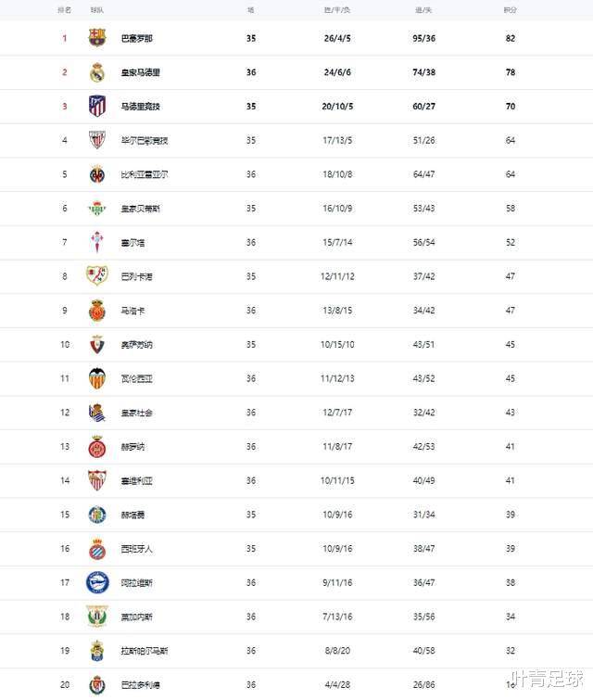The height and width of the screenshot is (700, 593).
Task: Click Barcelona's points value 82
Action: [511, 38]
